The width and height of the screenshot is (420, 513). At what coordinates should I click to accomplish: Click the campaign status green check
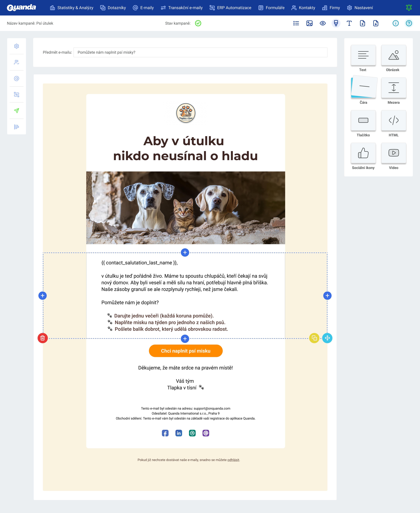click(198, 23)
